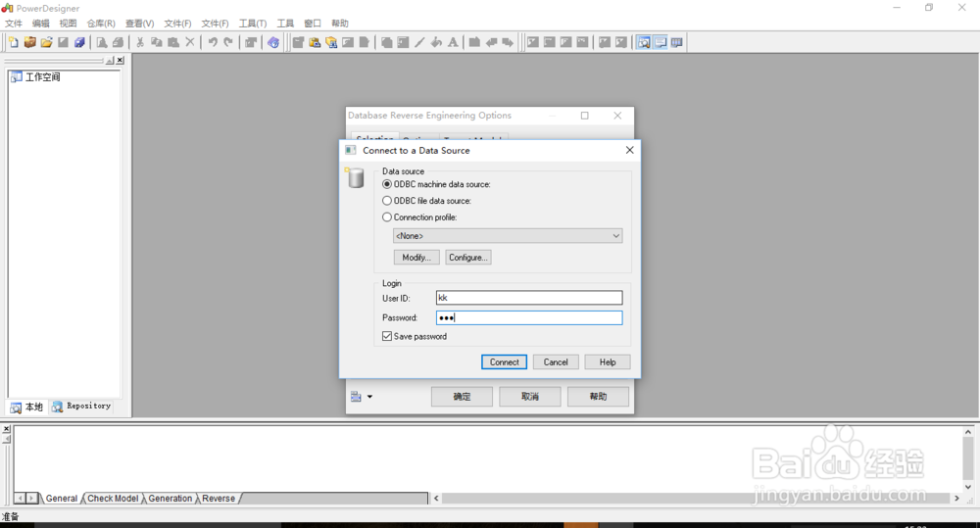Screen dimensions: 980x528
Task: Click the Print toolbar icon
Action: click(x=118, y=42)
